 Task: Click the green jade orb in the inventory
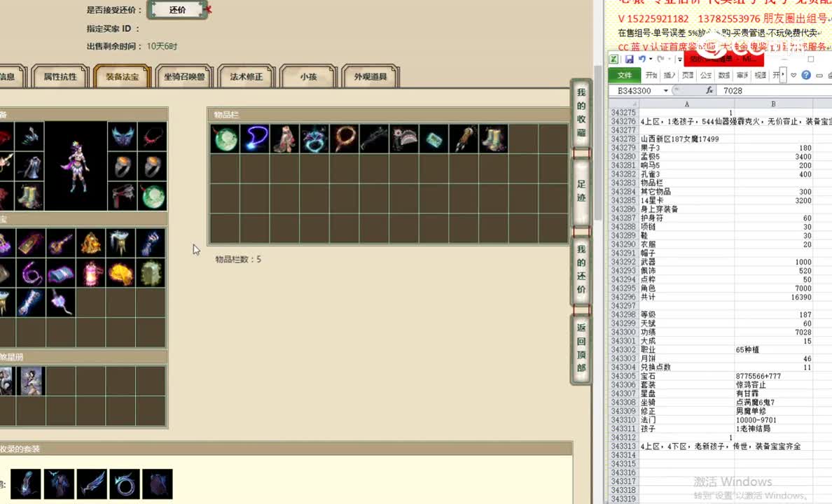(226, 139)
